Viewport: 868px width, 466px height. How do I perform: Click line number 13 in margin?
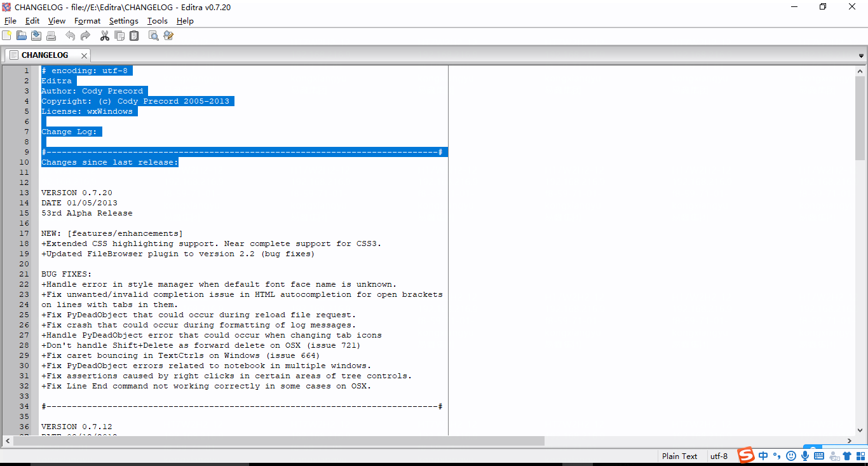coord(24,193)
